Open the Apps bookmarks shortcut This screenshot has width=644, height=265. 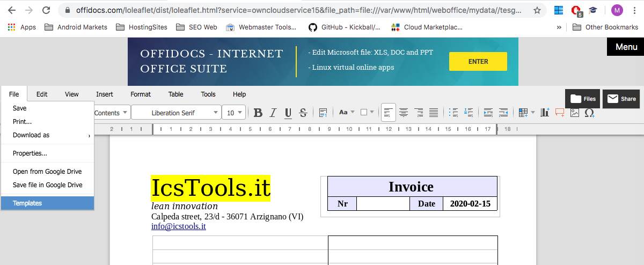[x=22, y=27]
